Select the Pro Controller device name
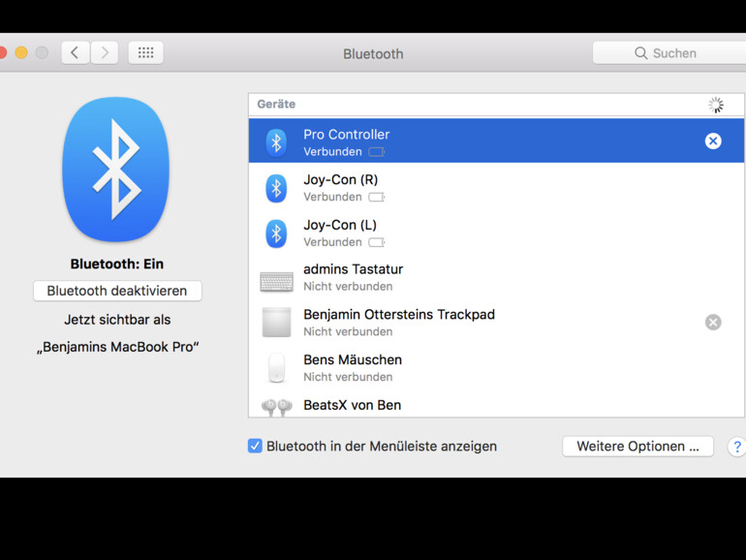 point(347,134)
